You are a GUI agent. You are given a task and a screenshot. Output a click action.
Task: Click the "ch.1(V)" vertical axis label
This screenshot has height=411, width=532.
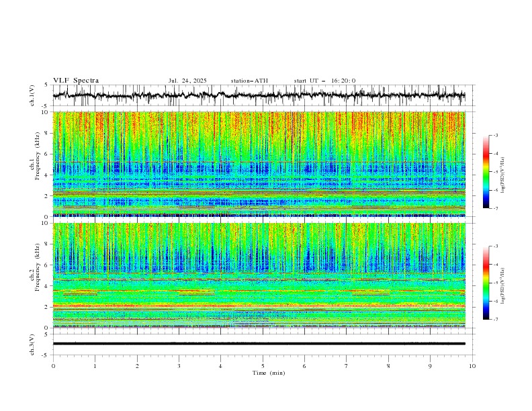pos(32,95)
